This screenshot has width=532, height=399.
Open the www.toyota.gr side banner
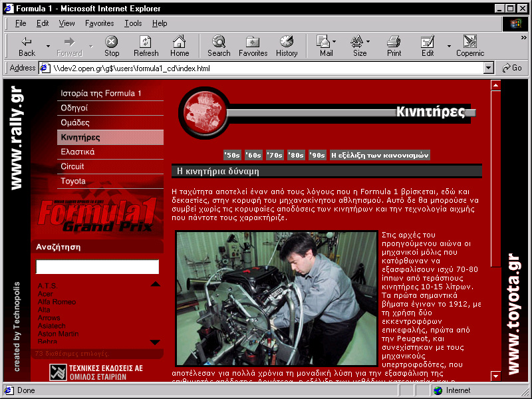[513, 314]
